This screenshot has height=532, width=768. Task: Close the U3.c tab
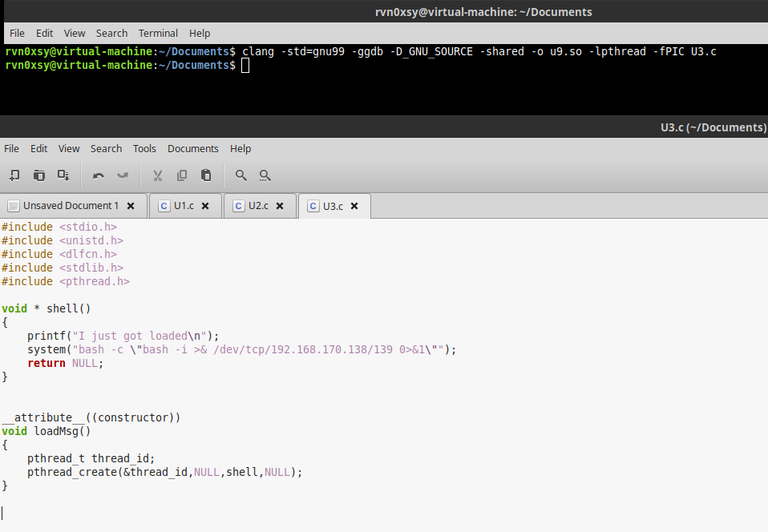pyautogui.click(x=354, y=206)
